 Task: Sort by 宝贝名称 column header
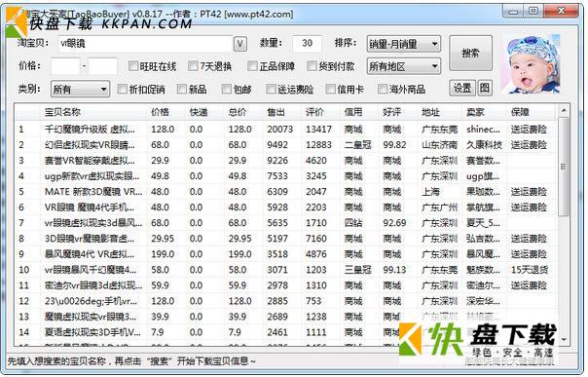[93, 112]
